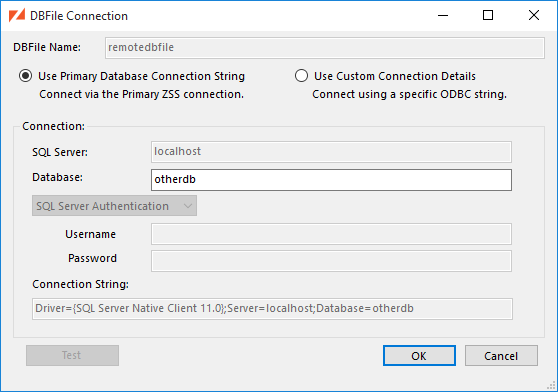
Task: Click the Username input field
Action: 331,234
